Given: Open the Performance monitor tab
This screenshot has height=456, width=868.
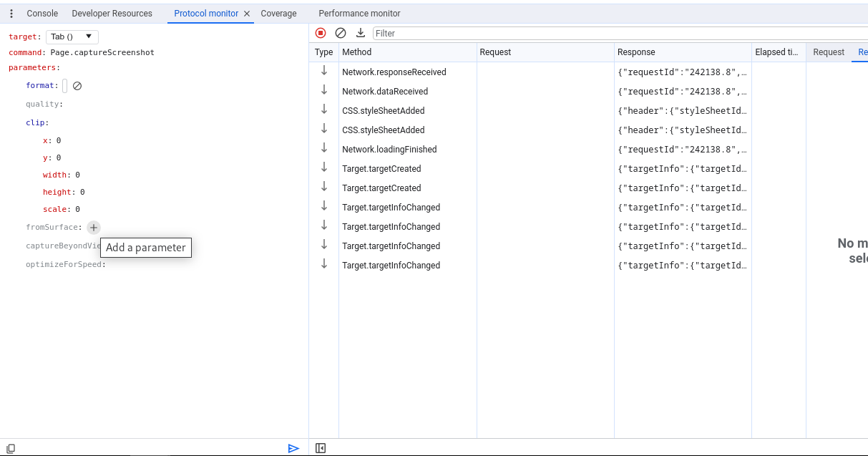Looking at the screenshot, I should coord(359,14).
